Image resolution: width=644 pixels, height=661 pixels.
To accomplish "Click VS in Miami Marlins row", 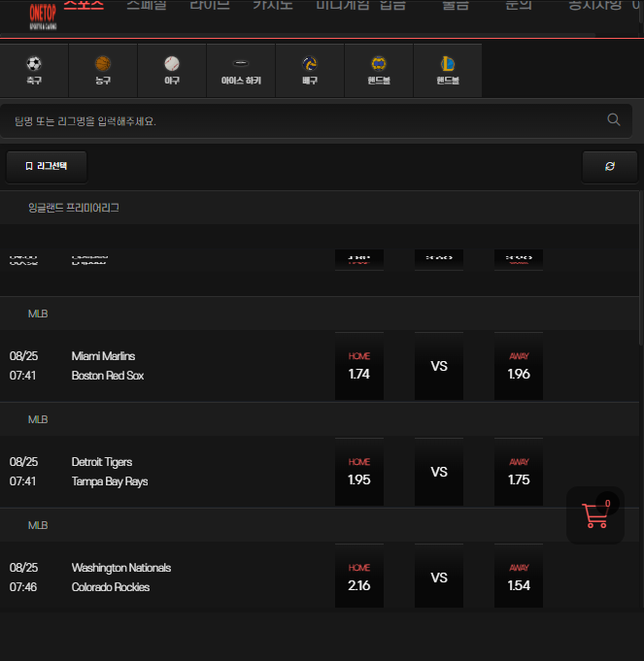I will 439,366.
